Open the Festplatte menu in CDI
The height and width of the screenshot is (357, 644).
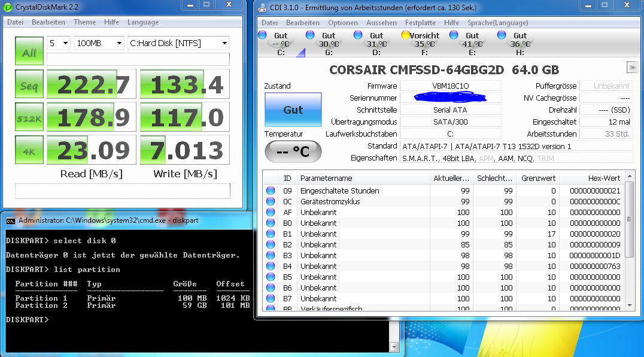420,23
